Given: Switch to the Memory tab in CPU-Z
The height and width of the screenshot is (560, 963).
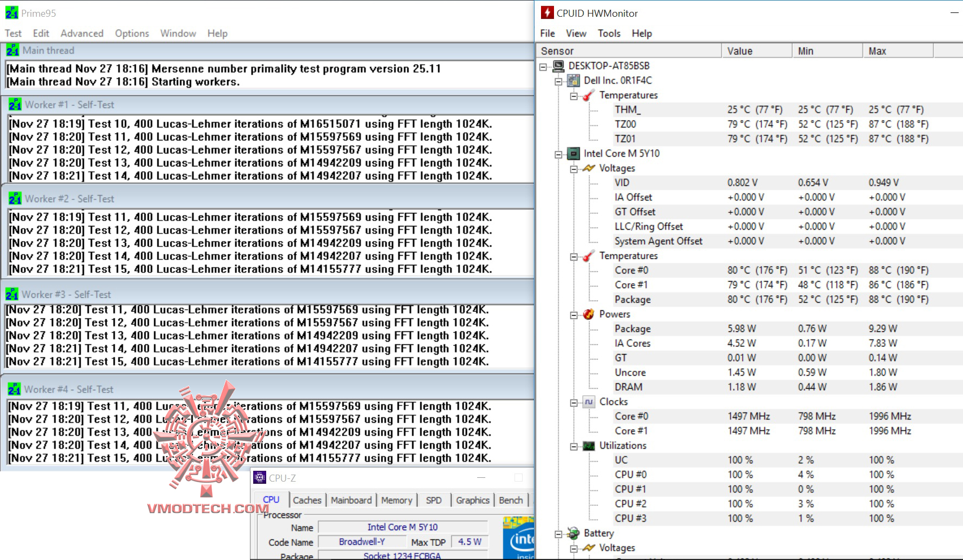Looking at the screenshot, I should 397,501.
